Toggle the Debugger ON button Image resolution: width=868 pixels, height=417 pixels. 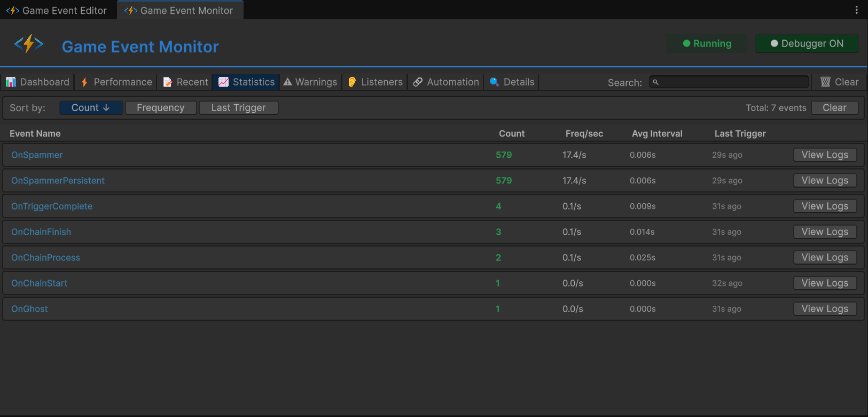pyautogui.click(x=807, y=44)
